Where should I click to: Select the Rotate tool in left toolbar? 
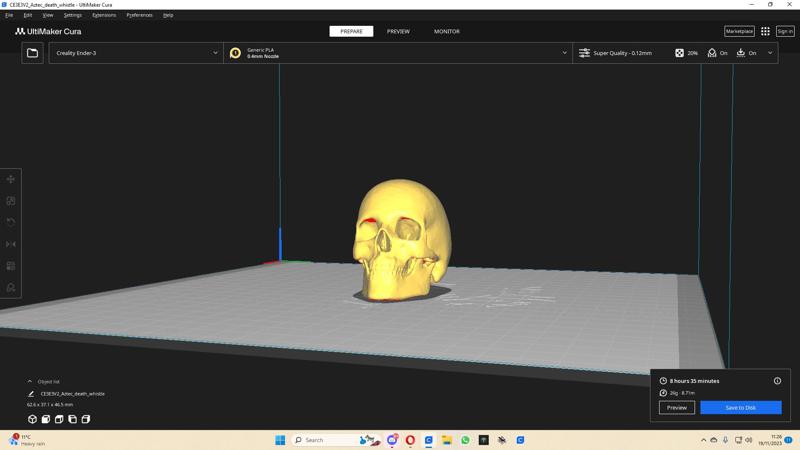pyautogui.click(x=11, y=222)
